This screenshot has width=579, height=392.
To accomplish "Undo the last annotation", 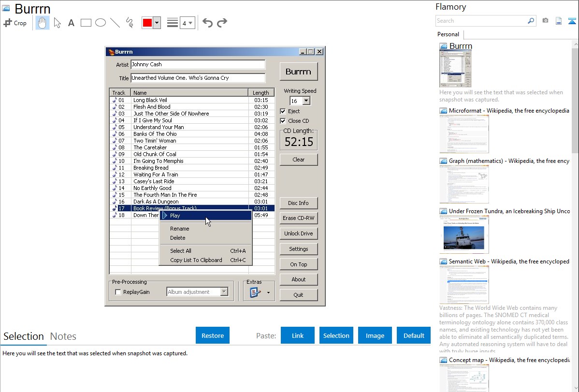I will [x=207, y=23].
